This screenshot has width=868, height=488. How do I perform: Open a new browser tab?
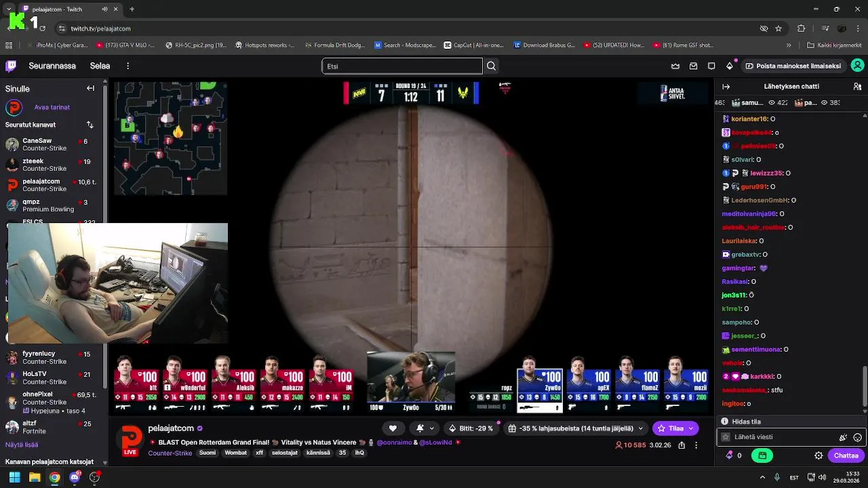pos(132,9)
